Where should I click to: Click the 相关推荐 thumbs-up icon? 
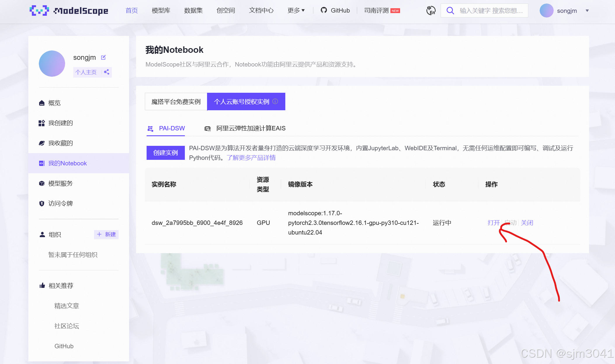(42, 286)
